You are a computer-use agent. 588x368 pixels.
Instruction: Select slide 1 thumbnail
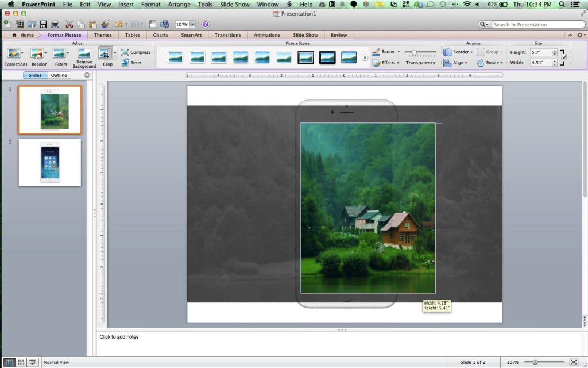pos(50,110)
